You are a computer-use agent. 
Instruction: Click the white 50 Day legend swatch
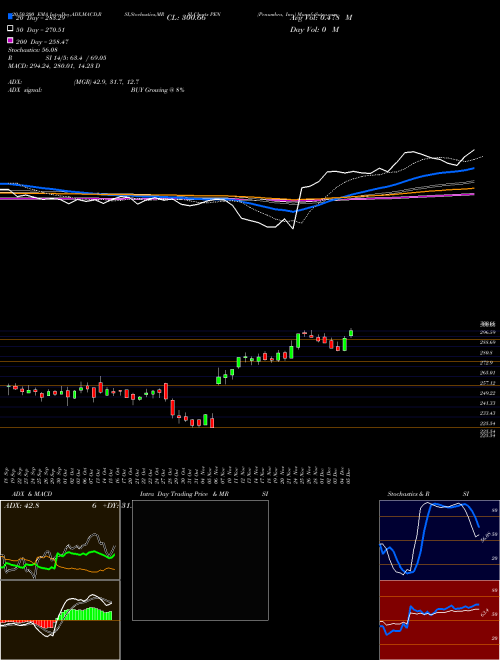[x=11, y=29]
